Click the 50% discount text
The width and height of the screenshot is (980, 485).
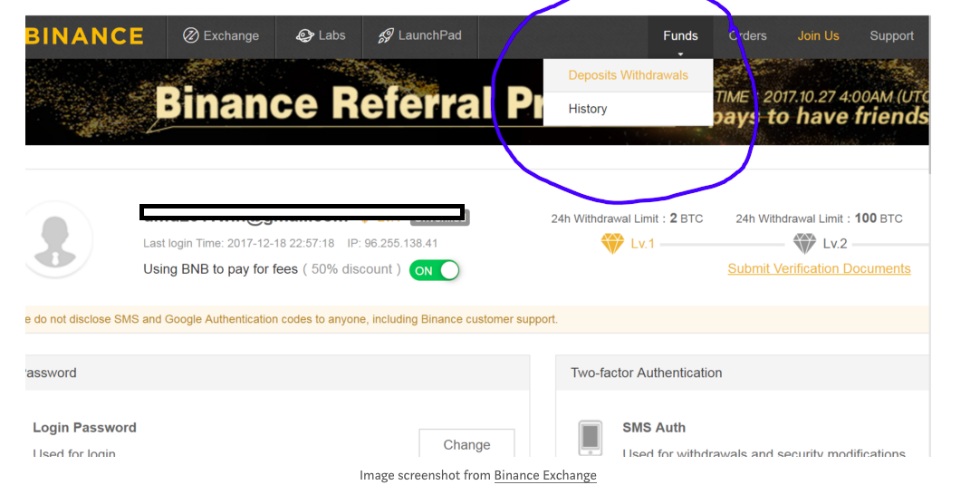pos(351,270)
